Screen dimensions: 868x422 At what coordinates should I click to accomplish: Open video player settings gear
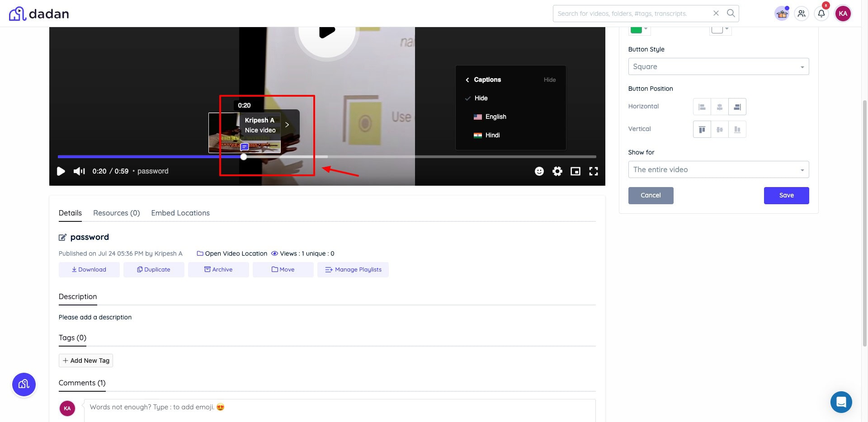tap(557, 171)
